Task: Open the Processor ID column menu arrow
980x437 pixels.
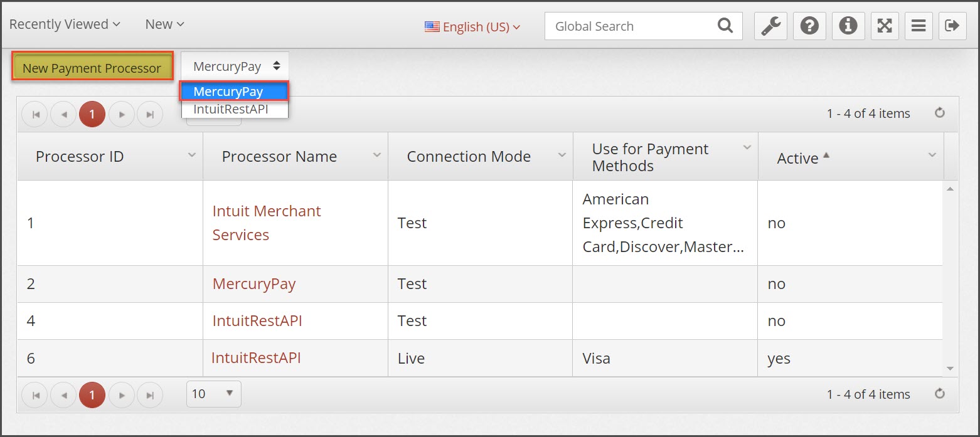Action: [191, 155]
